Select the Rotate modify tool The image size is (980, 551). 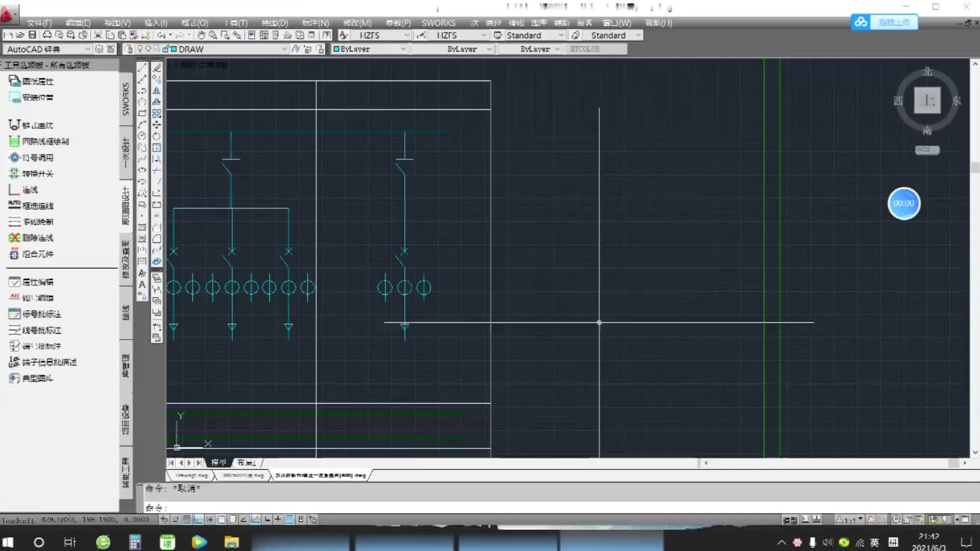157,136
